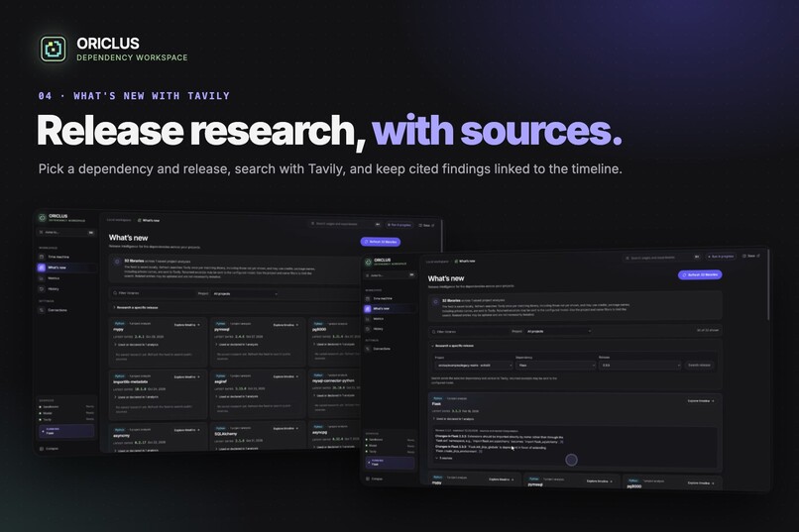Open Release version dropdown in front window
Image resolution: width=799 pixels, height=532 pixels.
coord(640,365)
